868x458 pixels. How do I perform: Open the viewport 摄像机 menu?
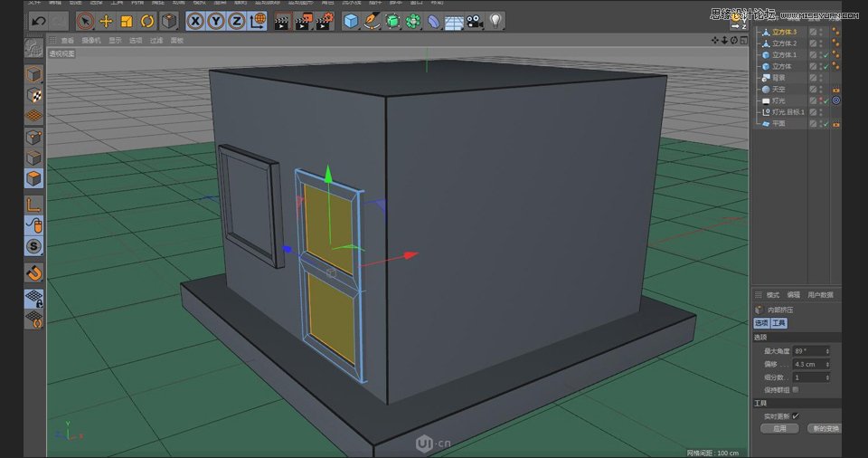(91, 41)
